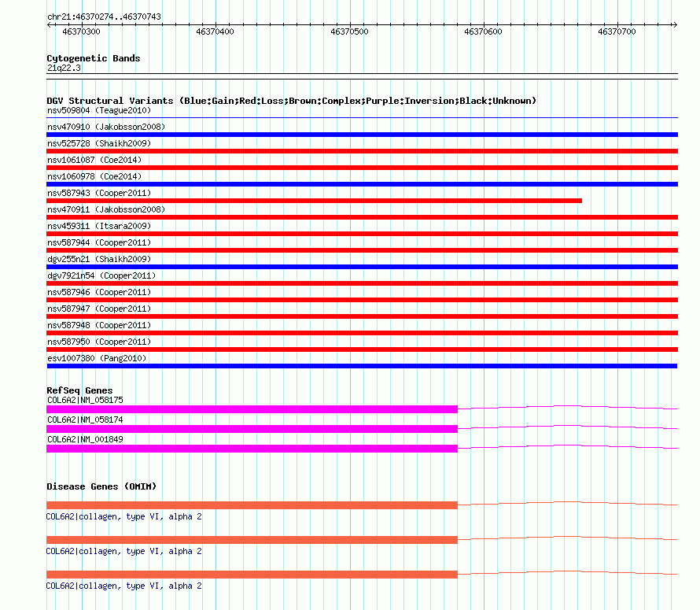The image size is (700, 610).
Task: Click the ruler's right arrow end
Action: point(675,25)
